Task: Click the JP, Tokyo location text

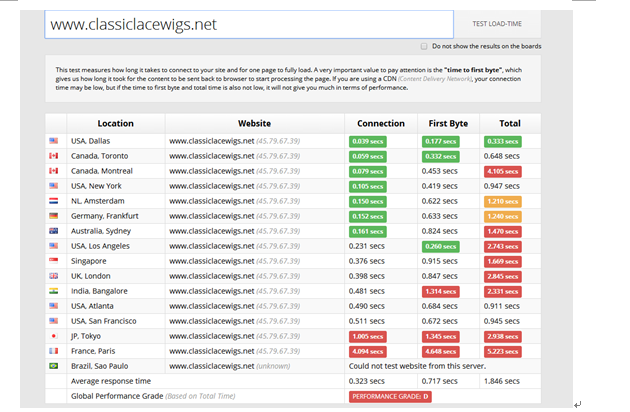Action: click(x=86, y=336)
